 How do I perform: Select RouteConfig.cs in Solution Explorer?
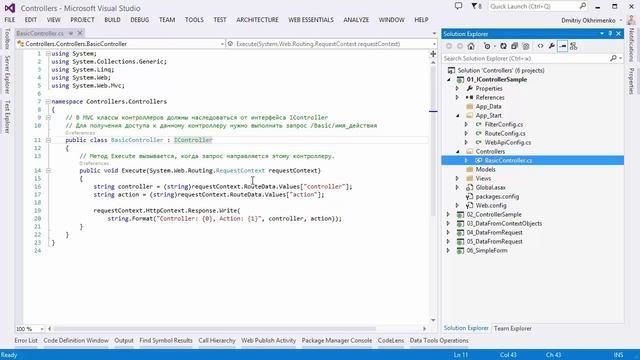pos(505,133)
